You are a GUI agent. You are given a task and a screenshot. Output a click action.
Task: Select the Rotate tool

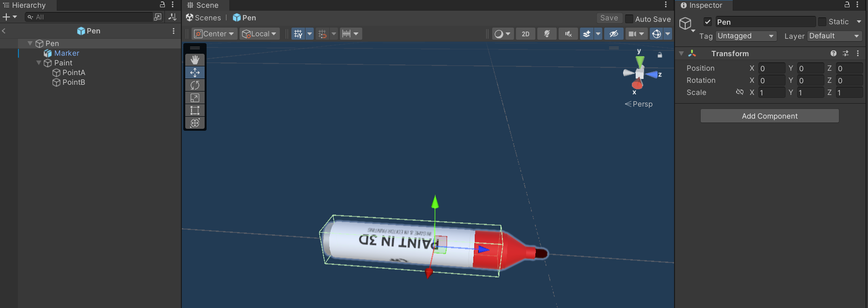(195, 85)
